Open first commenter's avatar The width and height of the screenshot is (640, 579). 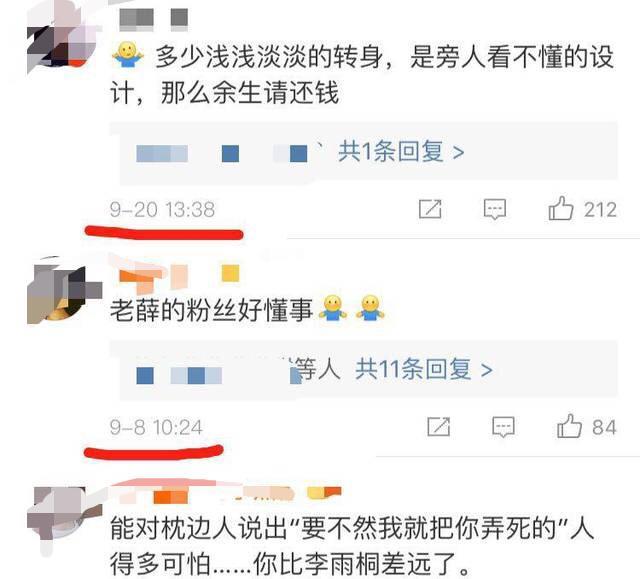62,38
